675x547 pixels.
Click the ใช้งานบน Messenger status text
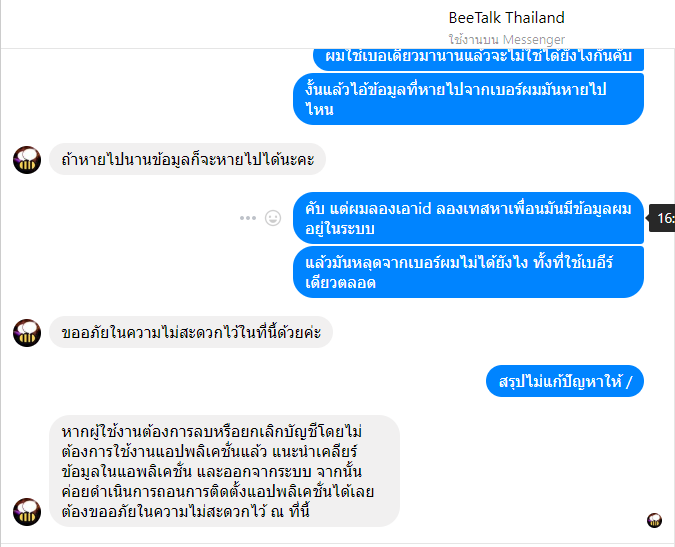pos(506,40)
